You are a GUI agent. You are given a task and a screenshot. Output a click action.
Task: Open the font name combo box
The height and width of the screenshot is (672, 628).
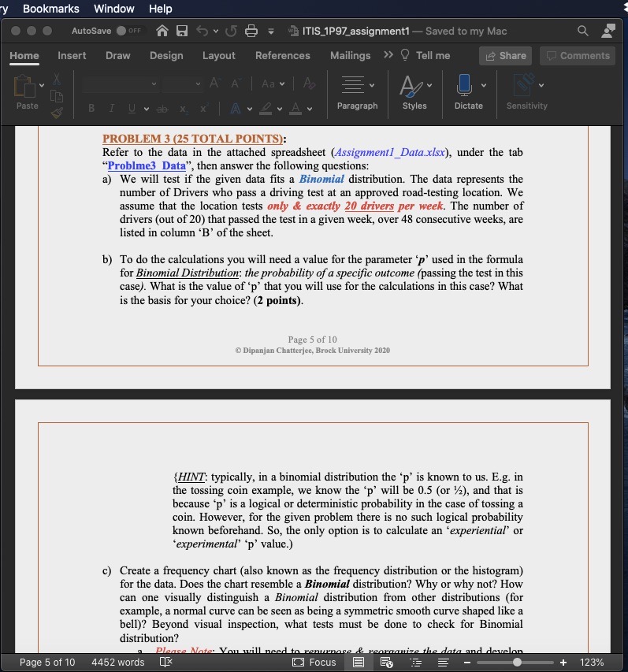(121, 84)
